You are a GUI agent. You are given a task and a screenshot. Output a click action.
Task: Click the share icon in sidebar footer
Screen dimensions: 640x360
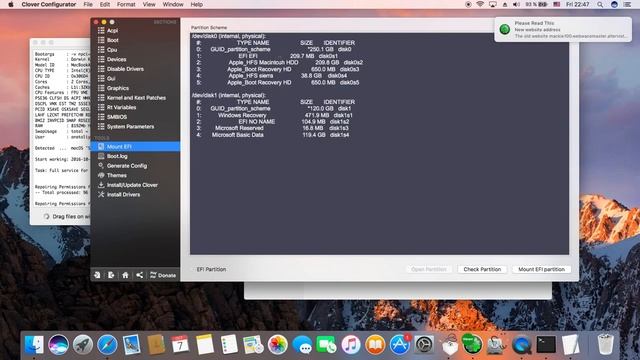(x=139, y=275)
